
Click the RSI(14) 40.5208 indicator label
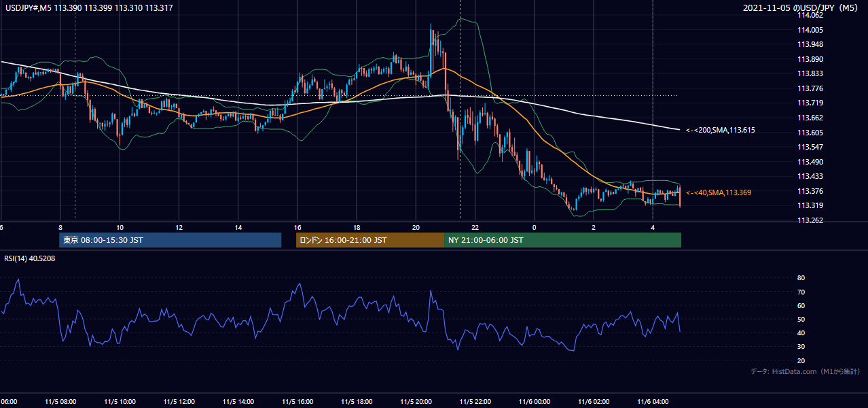30,258
